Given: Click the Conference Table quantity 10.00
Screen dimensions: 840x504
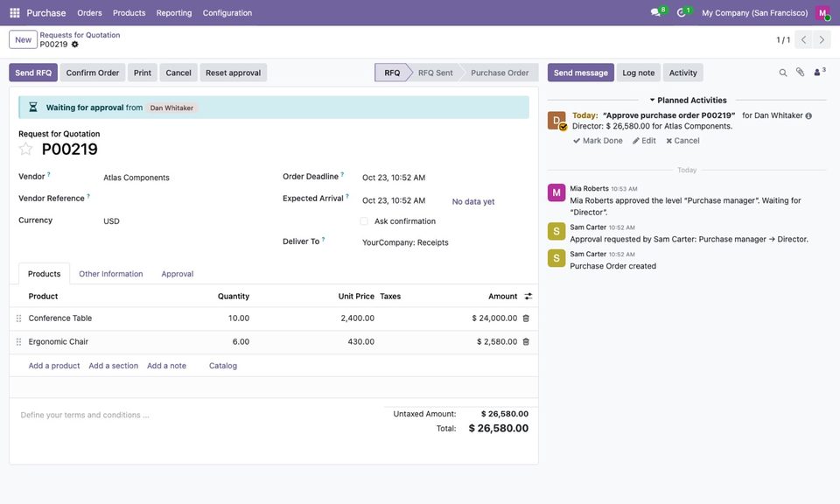Looking at the screenshot, I should (238, 318).
